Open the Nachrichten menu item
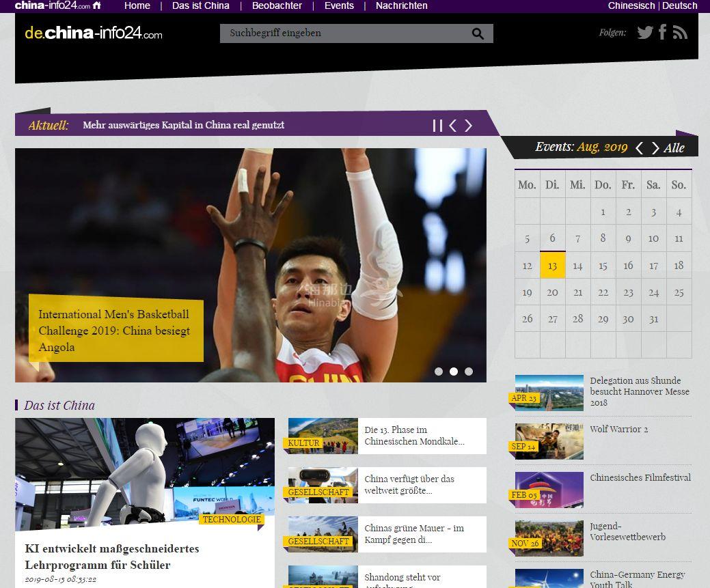710x588 pixels. (x=401, y=5)
